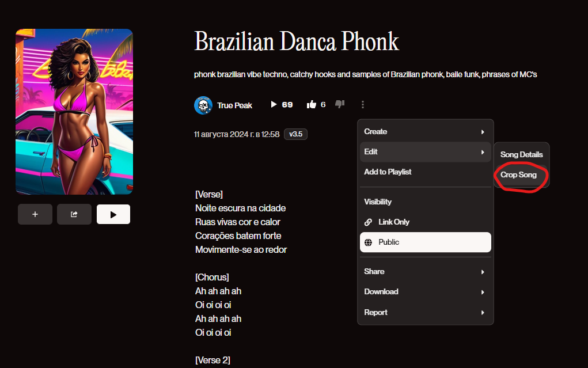The height and width of the screenshot is (368, 588).
Task: Expand the Share submenu
Action: 425,272
